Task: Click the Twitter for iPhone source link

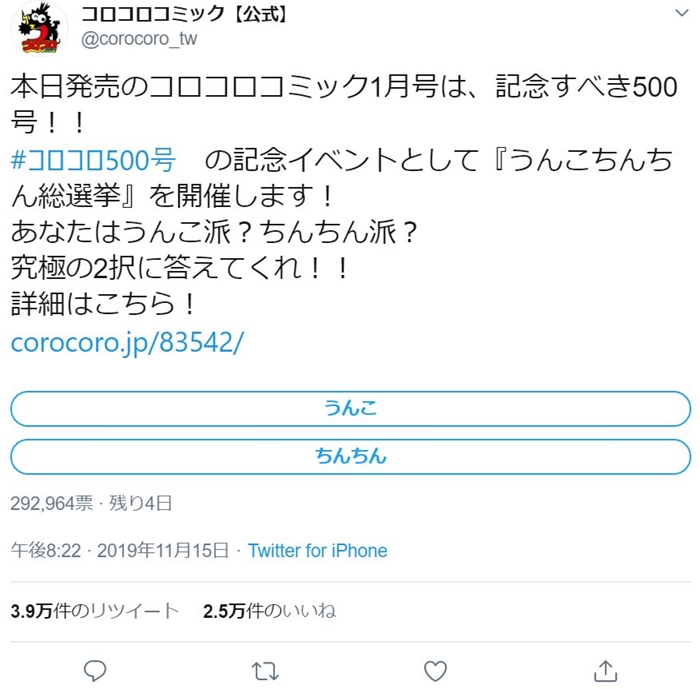Action: [317, 551]
